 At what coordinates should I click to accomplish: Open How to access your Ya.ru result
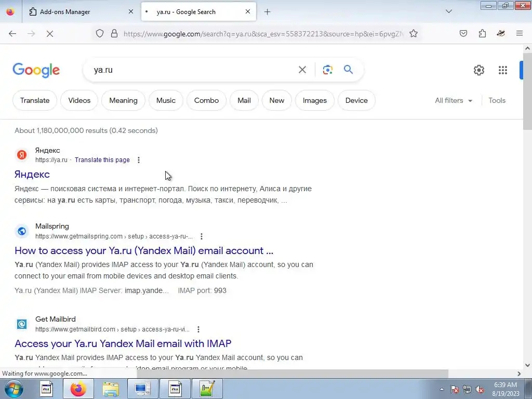coord(144,250)
